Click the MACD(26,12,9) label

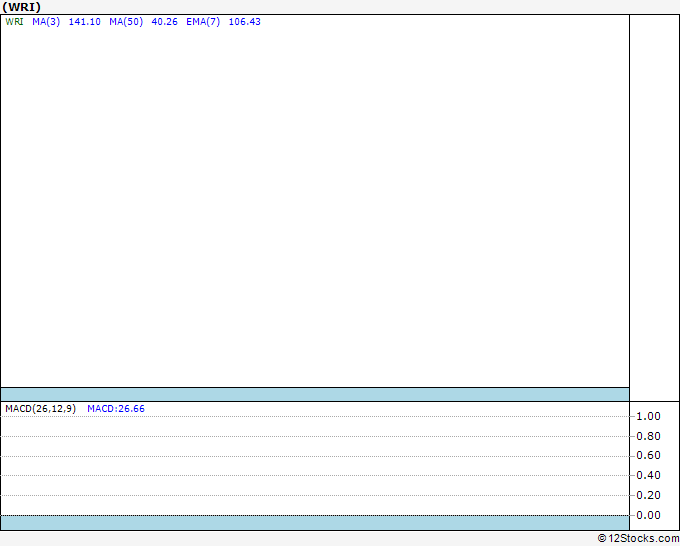tap(40, 409)
